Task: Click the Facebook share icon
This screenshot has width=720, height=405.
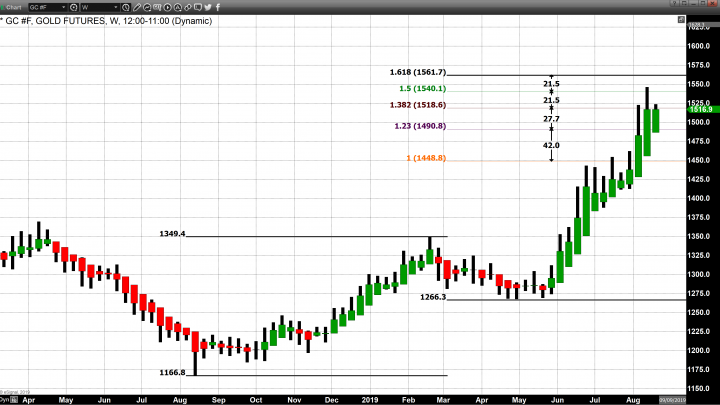Action: pos(219,7)
